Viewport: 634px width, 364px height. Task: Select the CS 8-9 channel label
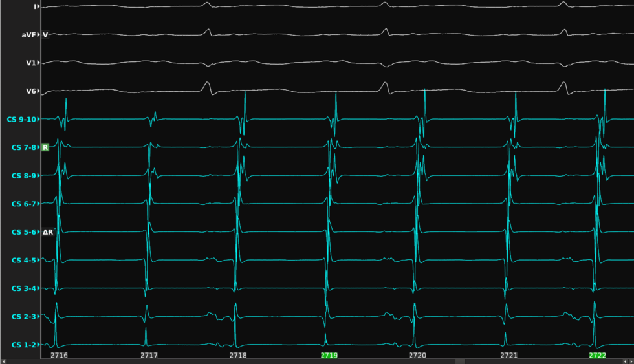point(23,176)
